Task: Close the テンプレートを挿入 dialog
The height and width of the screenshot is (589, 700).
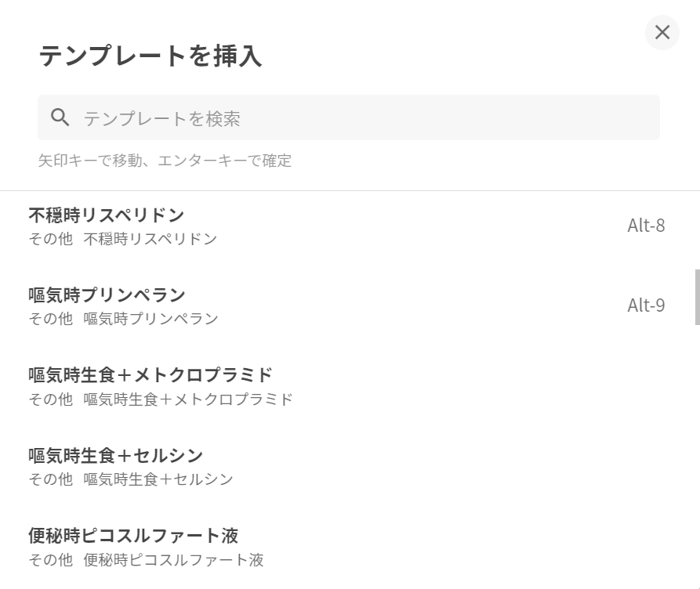Action: click(x=662, y=32)
